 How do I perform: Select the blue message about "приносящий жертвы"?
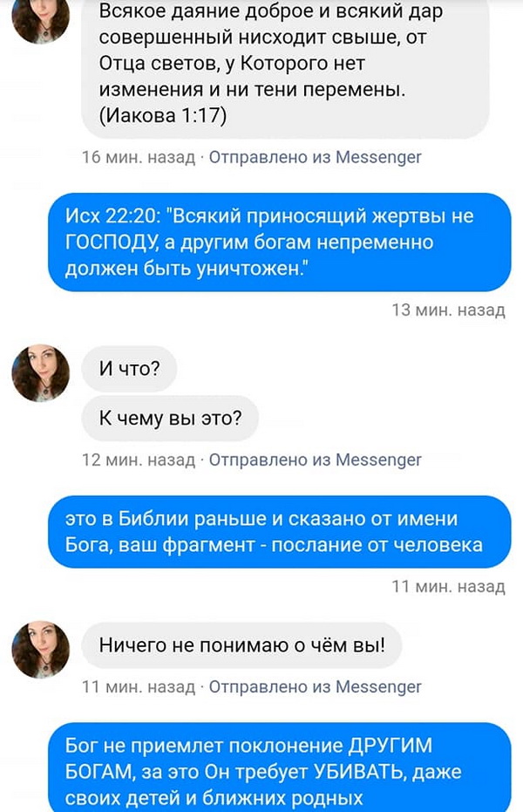(x=280, y=242)
